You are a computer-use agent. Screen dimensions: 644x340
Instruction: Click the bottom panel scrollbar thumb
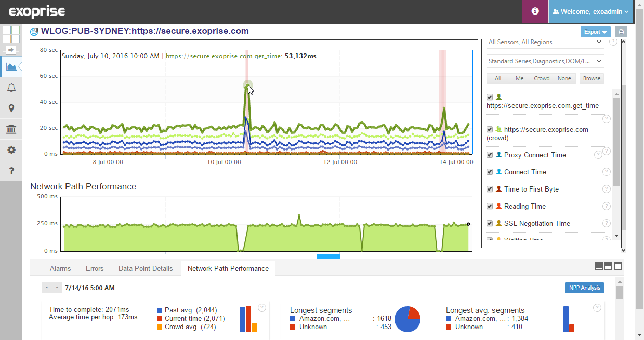(x=620, y=293)
